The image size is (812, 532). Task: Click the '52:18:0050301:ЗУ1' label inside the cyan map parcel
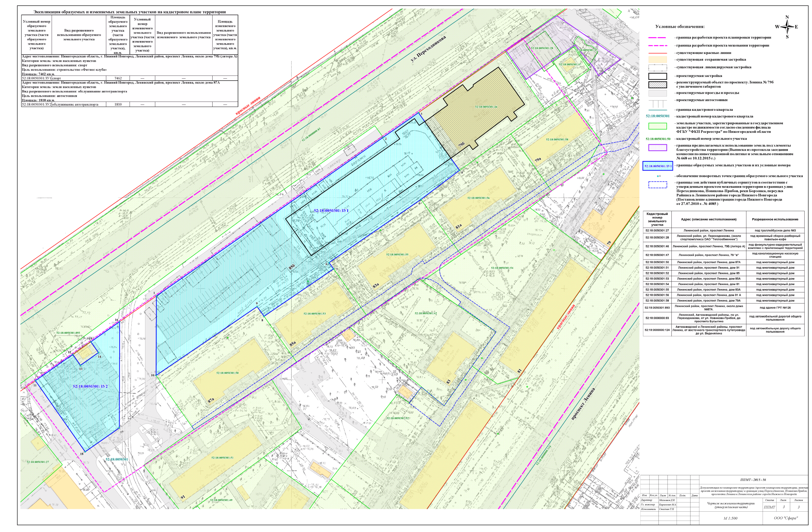331,210
